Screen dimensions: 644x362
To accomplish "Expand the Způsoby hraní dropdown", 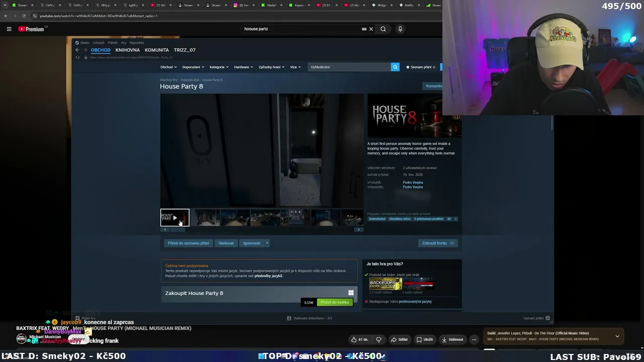I will [271, 67].
